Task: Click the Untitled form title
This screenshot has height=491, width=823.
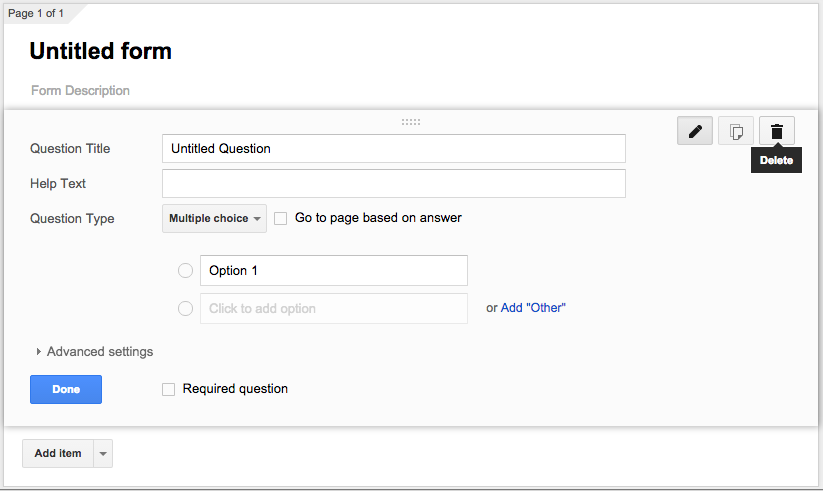Action: point(101,51)
